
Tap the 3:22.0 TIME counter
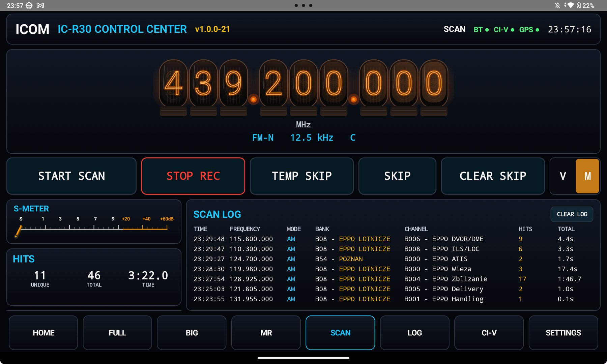pyautogui.click(x=148, y=279)
